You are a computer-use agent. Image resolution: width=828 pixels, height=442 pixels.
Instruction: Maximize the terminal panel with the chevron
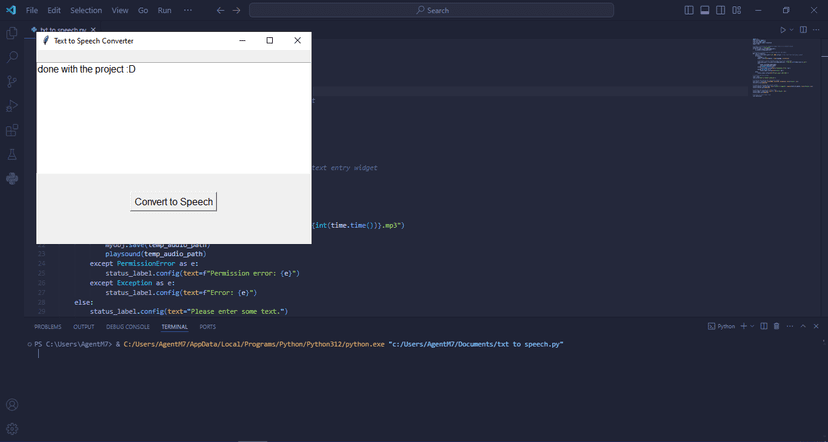(x=803, y=326)
